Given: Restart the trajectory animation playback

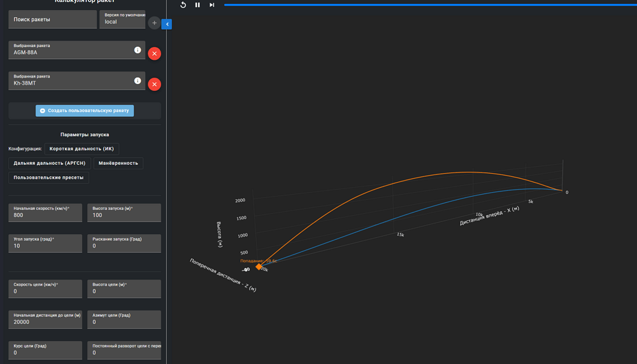Looking at the screenshot, I should click(183, 5).
